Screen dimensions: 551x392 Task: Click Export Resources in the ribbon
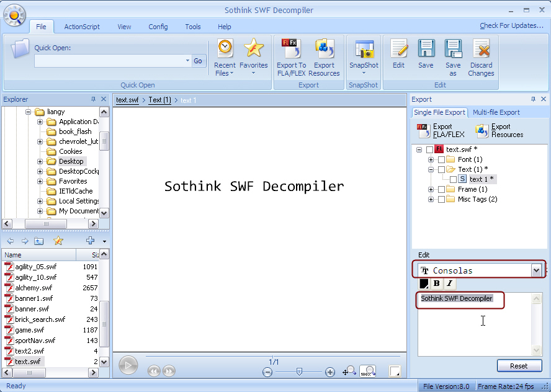point(324,58)
